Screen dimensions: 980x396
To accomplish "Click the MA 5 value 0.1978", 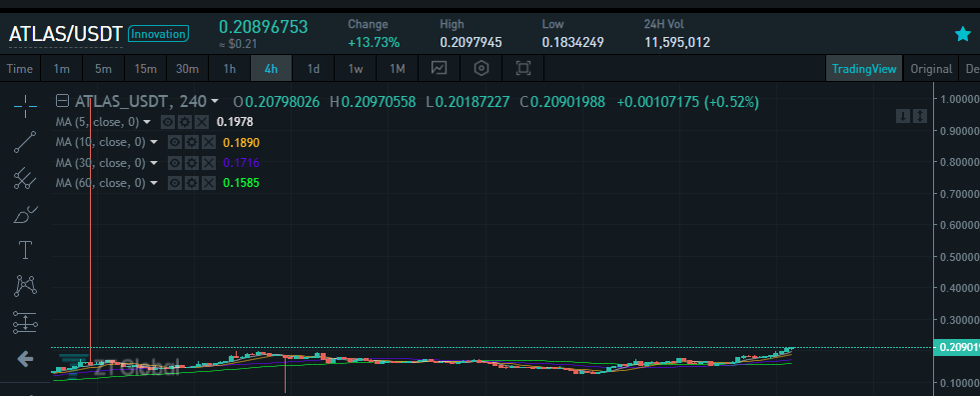I will click(235, 122).
